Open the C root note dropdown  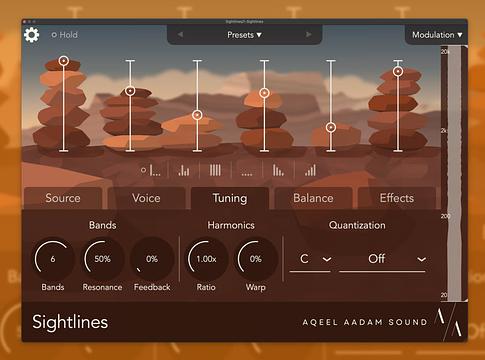click(x=310, y=259)
